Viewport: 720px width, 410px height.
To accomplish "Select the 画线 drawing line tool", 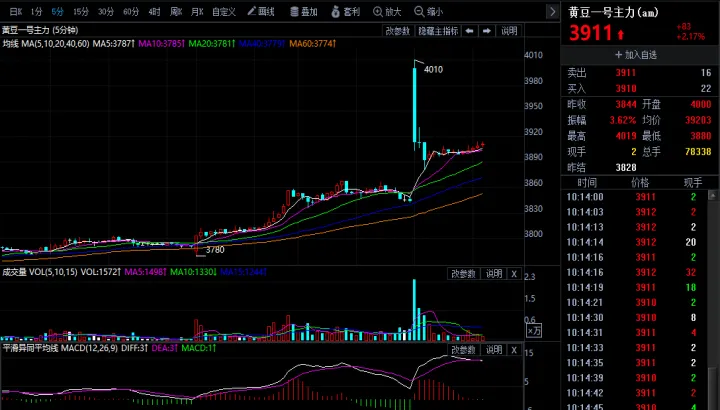I will pos(260,12).
